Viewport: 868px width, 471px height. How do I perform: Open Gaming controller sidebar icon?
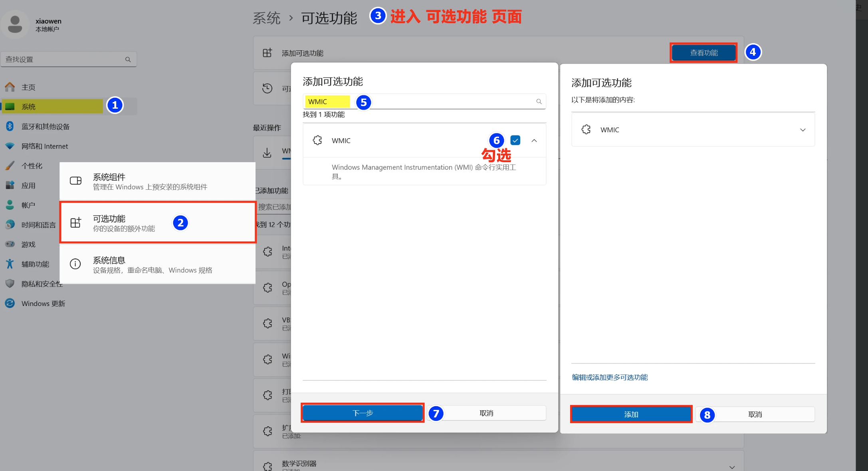tap(10, 244)
